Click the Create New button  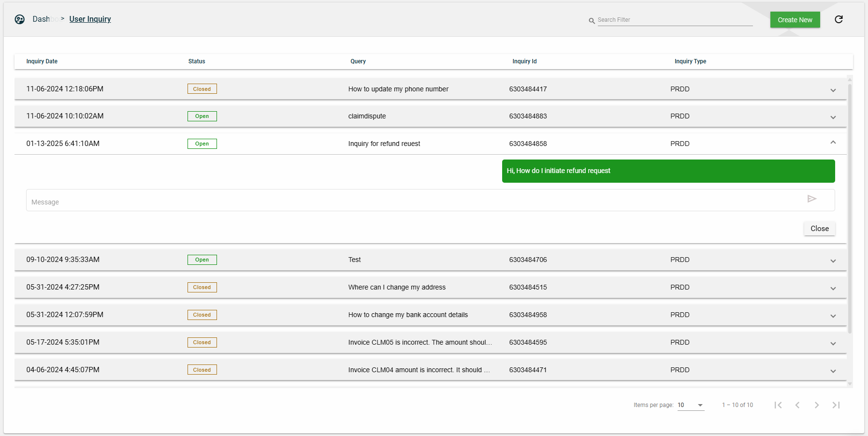[x=795, y=20]
